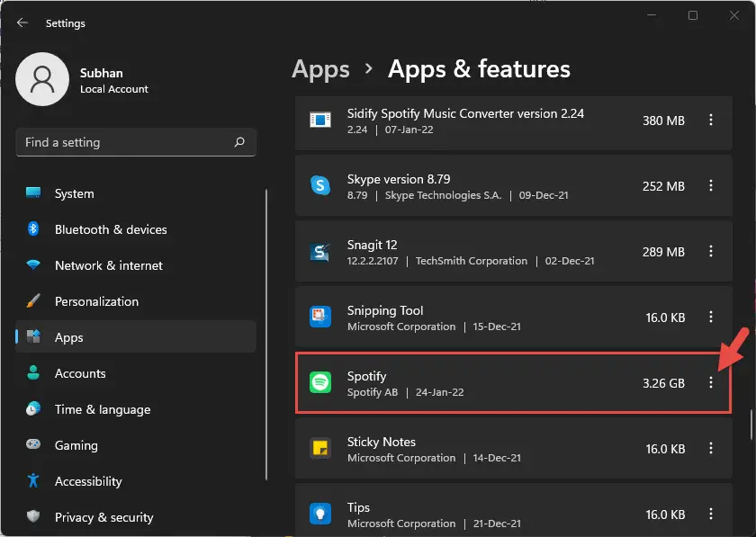
Task: Open Time & language settings
Action: [136, 409]
